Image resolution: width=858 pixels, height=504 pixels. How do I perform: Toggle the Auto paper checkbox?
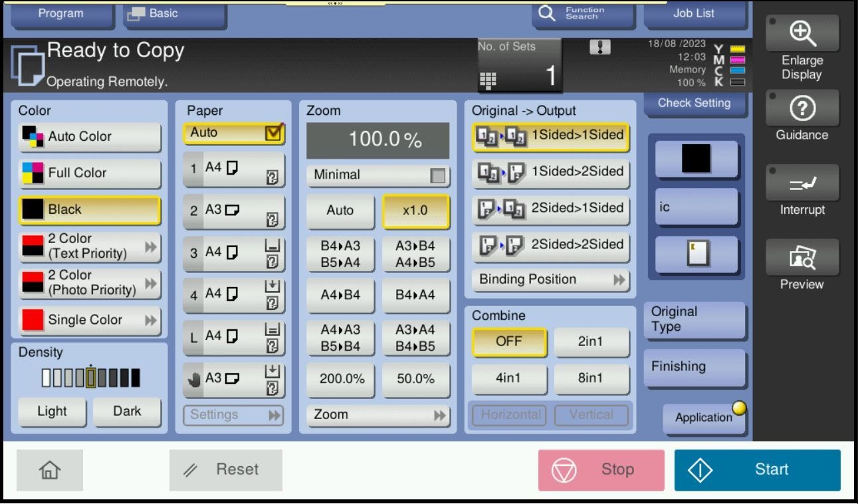coord(273,133)
